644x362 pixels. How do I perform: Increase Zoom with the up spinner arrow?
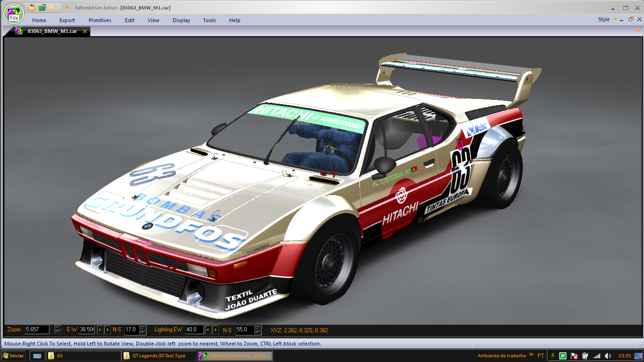click(58, 328)
